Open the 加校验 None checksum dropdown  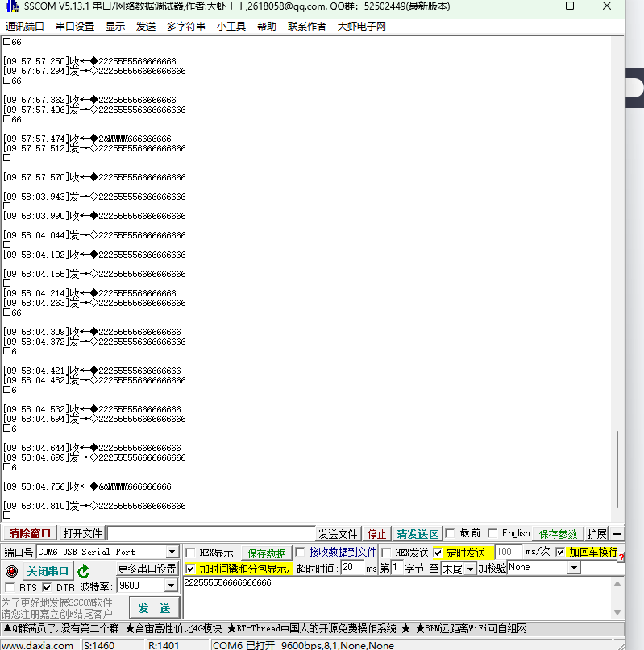tap(574, 568)
